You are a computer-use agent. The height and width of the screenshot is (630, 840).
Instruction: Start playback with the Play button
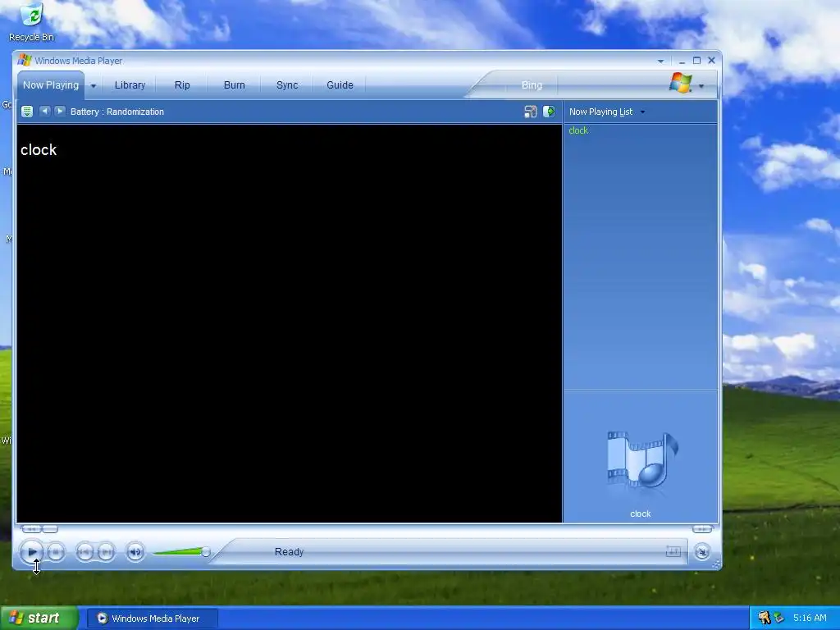(32, 552)
